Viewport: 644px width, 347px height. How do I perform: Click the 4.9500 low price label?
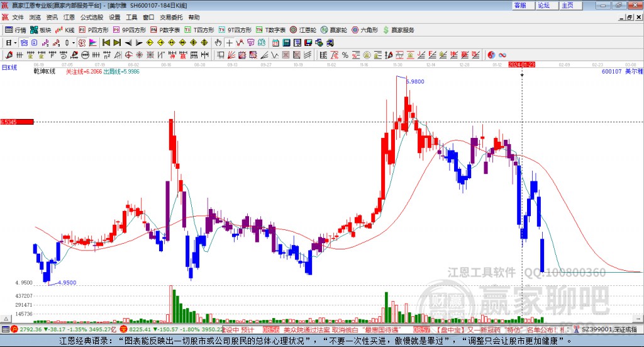click(x=67, y=283)
